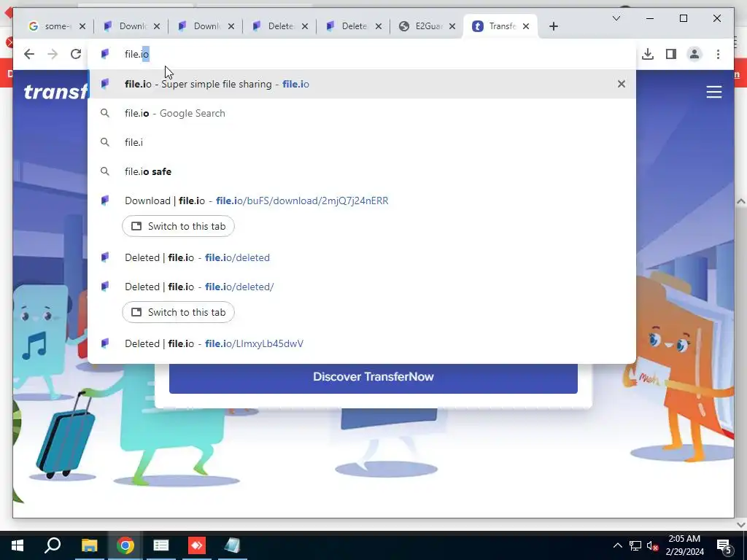The width and height of the screenshot is (747, 560).
Task: Select 'file.io - Super simple file sharing' suggestion
Action: [x=362, y=84]
